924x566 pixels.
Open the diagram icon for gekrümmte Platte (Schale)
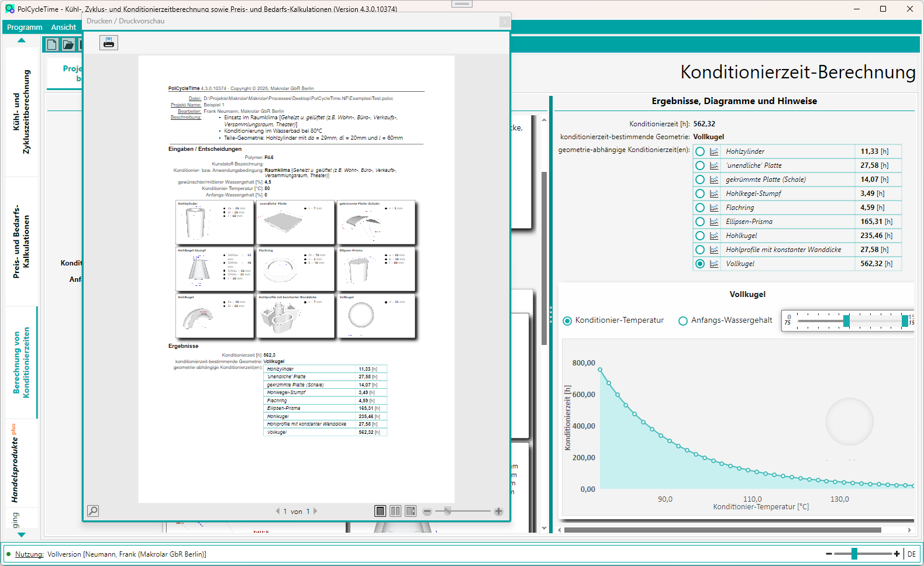pyautogui.click(x=714, y=180)
